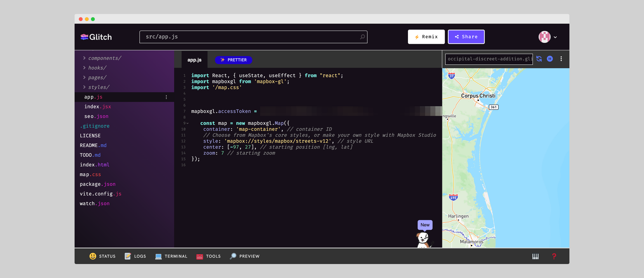Switch to the app.js editor tab
Image resolution: width=644 pixels, height=278 pixels.
[x=194, y=60]
